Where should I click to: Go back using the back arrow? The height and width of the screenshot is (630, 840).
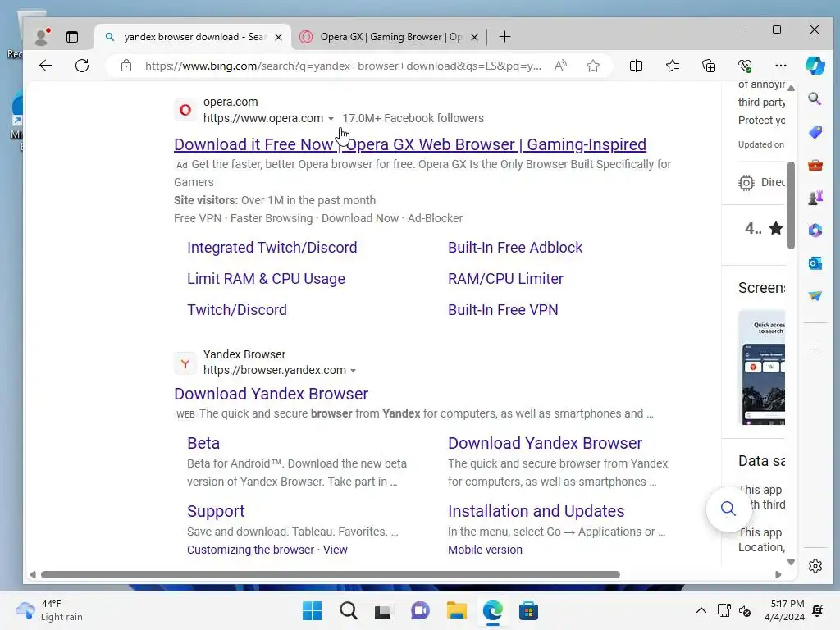46,66
